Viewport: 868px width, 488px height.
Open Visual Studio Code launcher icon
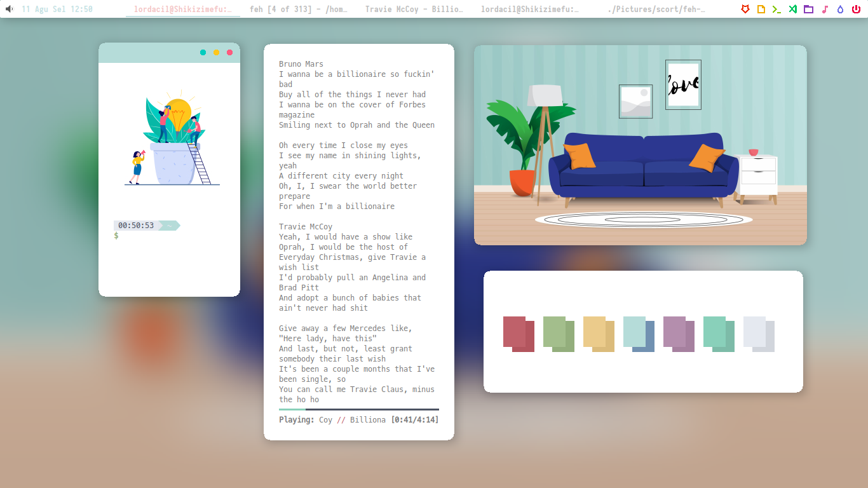792,9
